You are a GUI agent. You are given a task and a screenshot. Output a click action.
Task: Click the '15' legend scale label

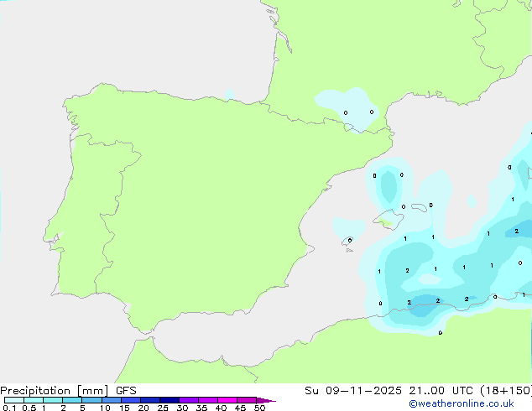click(x=124, y=408)
